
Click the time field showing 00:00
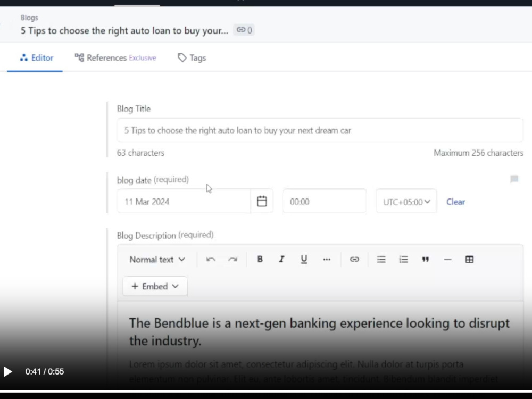(325, 202)
